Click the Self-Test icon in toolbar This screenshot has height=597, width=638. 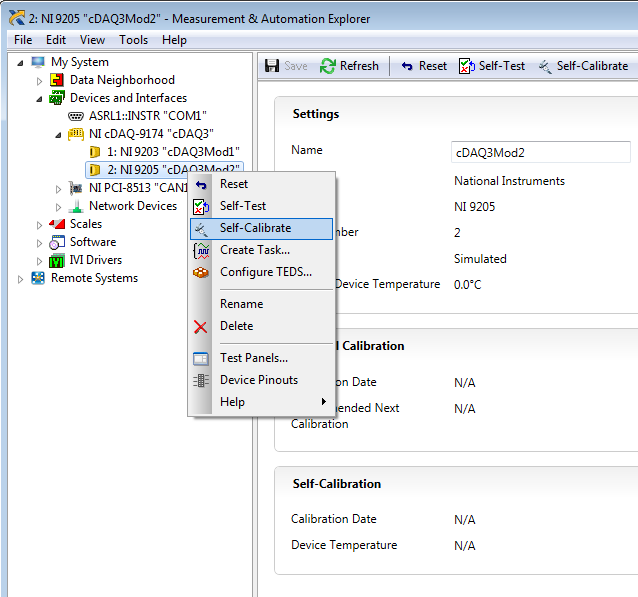coord(467,66)
